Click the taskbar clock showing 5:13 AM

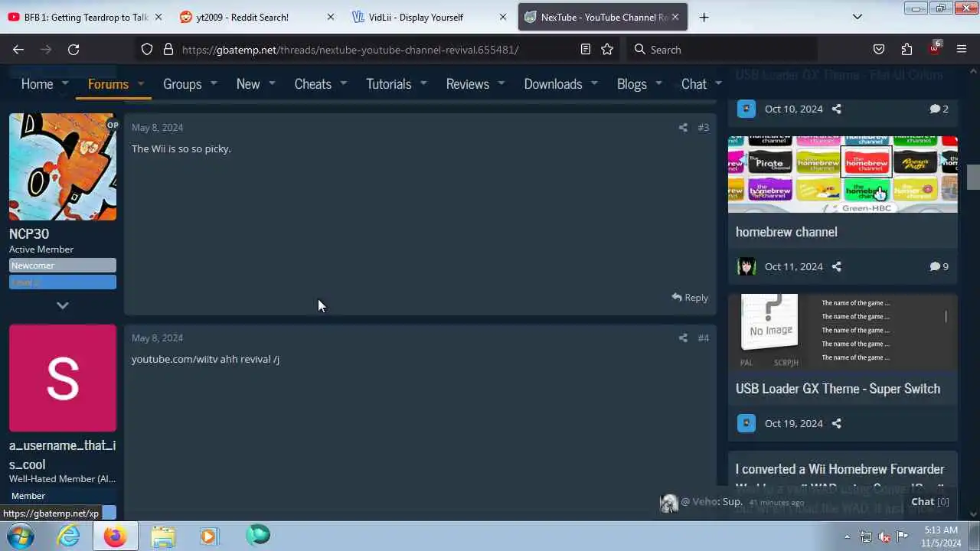941,536
